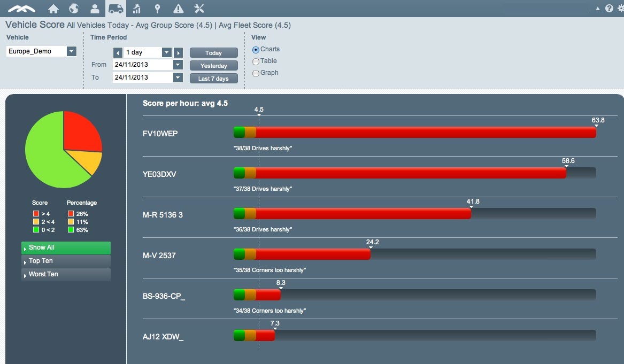Viewport: 624px width, 364px height.
Task: Open the Help question-mark icon
Action: [608, 8]
